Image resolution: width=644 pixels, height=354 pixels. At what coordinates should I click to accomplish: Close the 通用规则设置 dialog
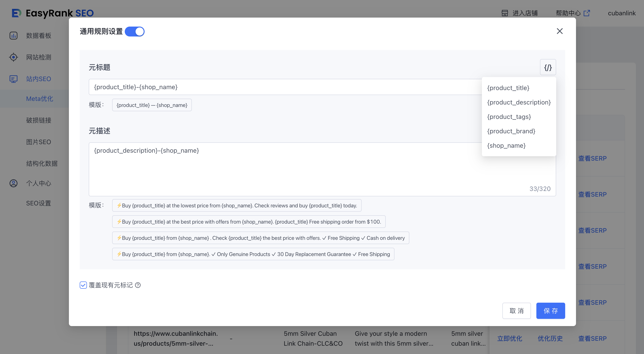560,31
